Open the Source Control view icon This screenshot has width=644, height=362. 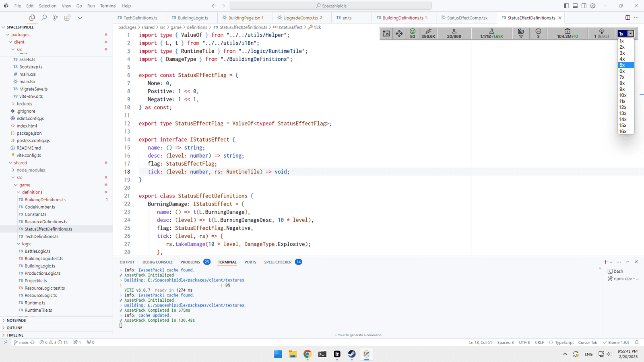(x=56, y=18)
